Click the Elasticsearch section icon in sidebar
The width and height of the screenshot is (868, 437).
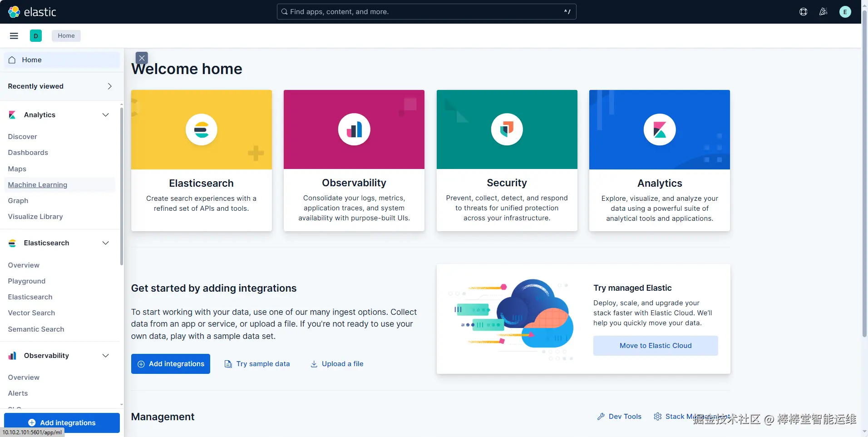[12, 243]
